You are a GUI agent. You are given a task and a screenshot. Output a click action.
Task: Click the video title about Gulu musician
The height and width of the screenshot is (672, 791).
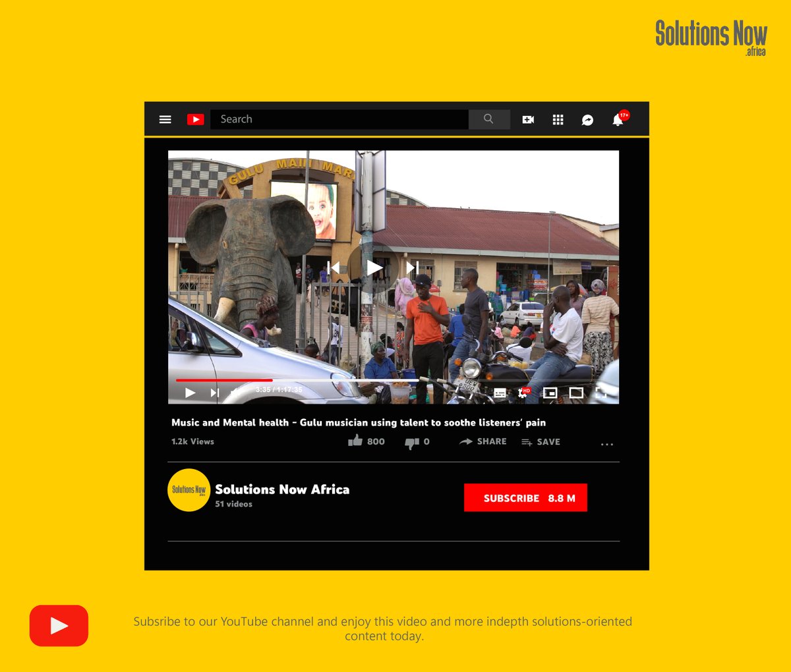point(359,422)
